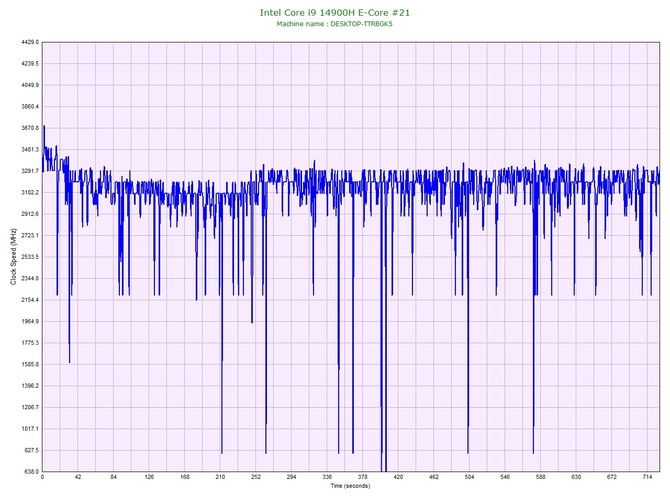The height and width of the screenshot is (503, 670).
Task: Click the 2344.0 y-axis value
Action: 30,279
